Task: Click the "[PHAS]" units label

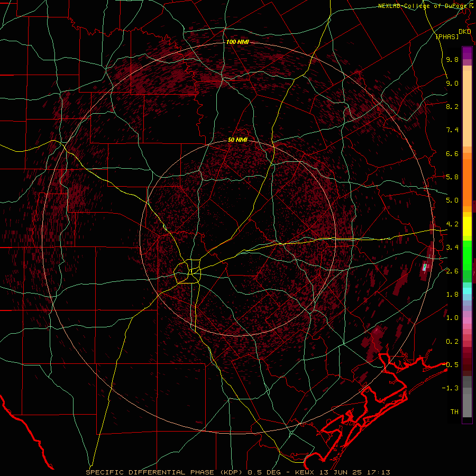Action: click(x=447, y=36)
